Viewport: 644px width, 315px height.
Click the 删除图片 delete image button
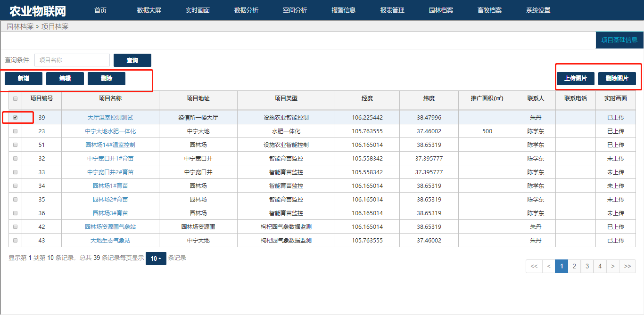click(x=617, y=79)
